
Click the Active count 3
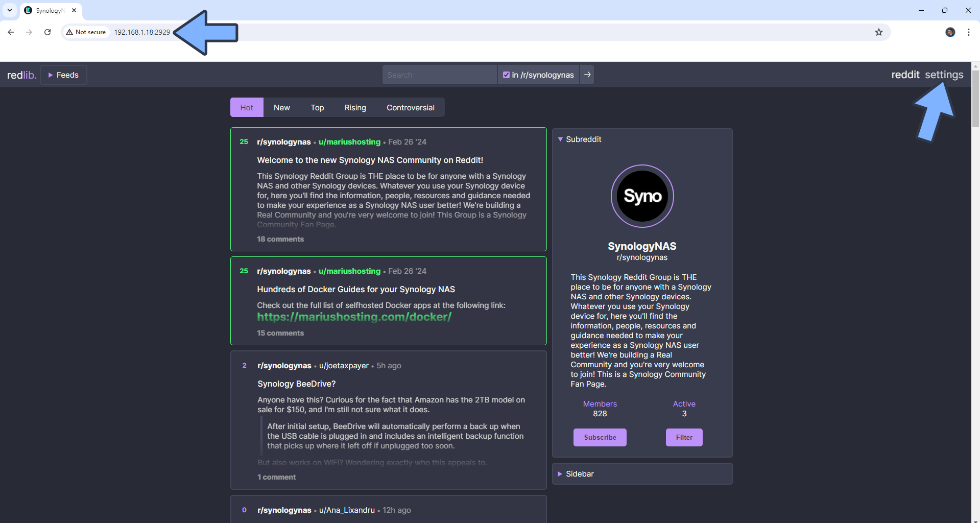[684, 414]
